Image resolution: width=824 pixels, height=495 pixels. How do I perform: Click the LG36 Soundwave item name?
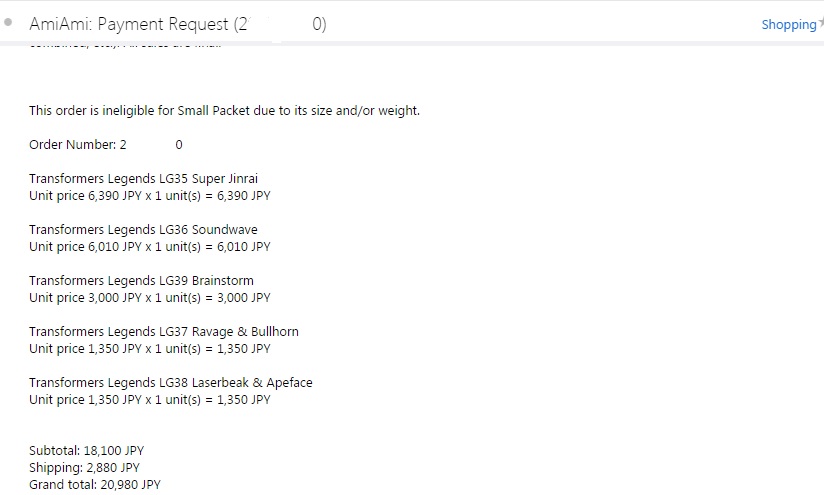pyautogui.click(x=143, y=230)
